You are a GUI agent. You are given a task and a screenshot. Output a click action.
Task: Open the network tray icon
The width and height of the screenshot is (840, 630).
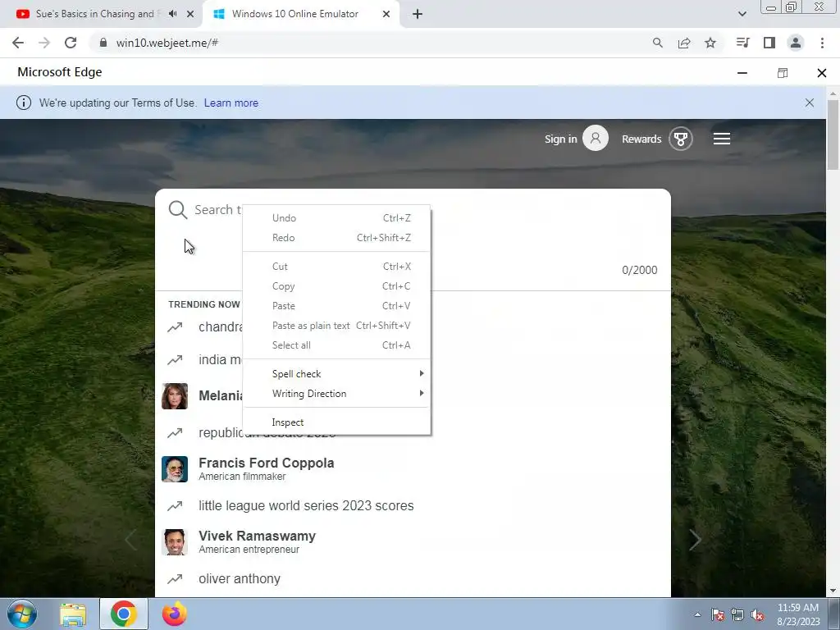[737, 615]
